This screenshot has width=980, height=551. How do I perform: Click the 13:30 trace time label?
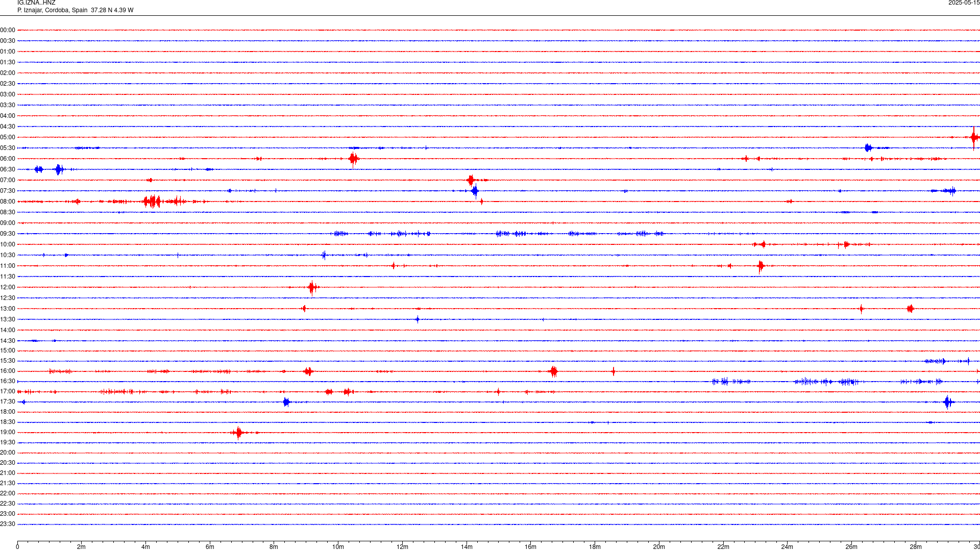coord(8,319)
